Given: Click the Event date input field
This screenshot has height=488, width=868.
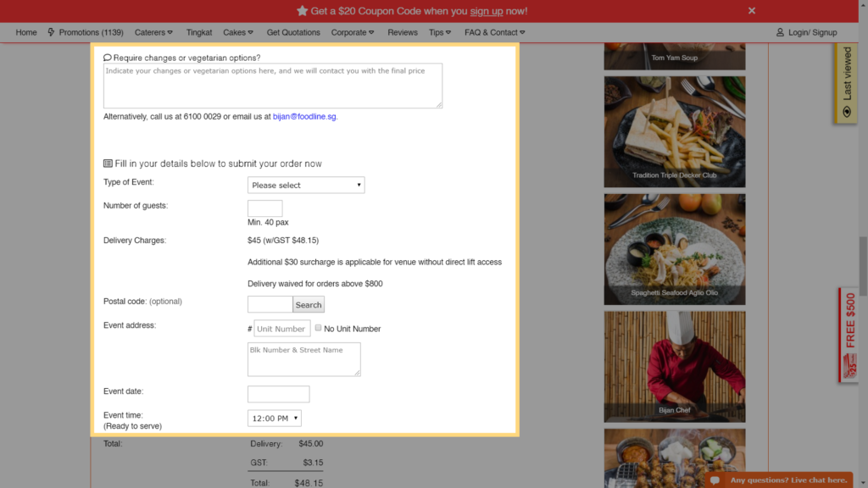Looking at the screenshot, I should click(x=278, y=394).
